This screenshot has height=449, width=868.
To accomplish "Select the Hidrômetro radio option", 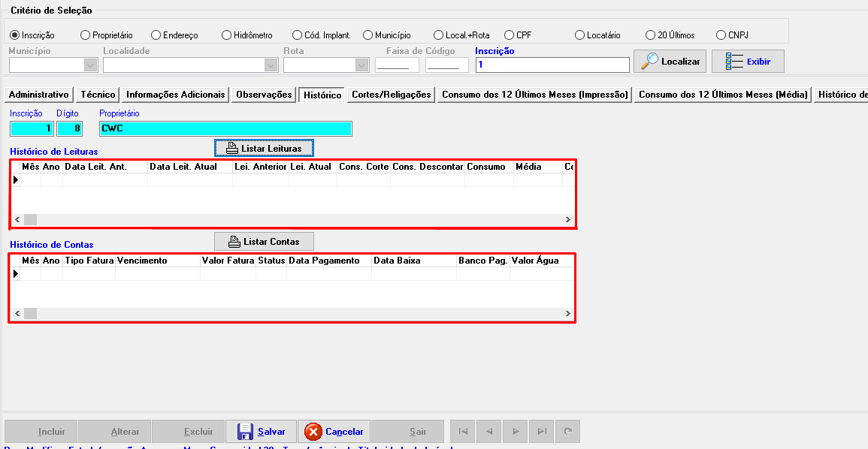I will pos(226,35).
